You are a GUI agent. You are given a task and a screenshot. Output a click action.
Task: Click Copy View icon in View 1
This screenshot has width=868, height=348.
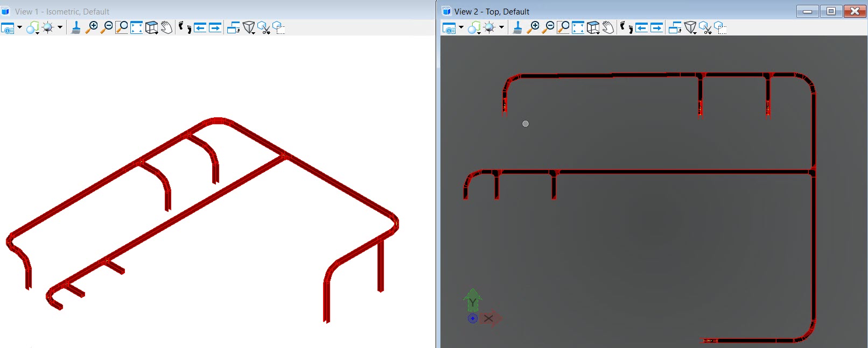(234, 28)
